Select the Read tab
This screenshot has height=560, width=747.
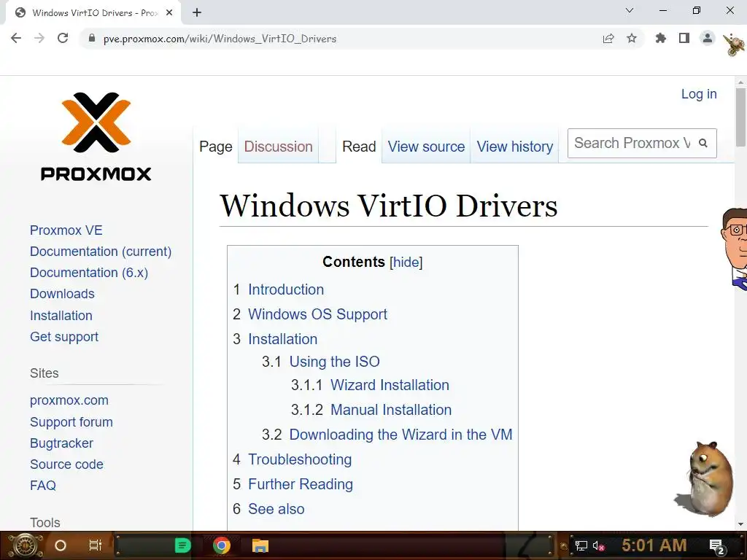point(359,147)
